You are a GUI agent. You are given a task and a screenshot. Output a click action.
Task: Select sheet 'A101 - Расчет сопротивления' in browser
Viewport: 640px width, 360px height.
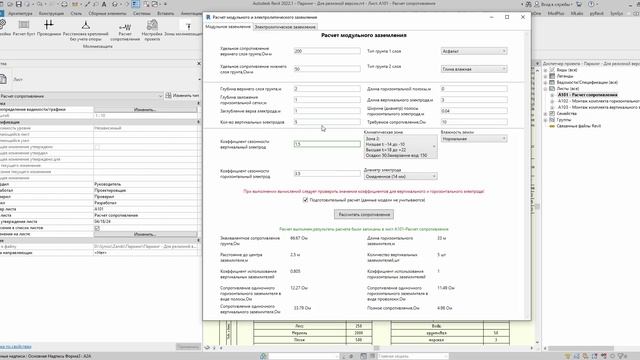(x=587, y=95)
